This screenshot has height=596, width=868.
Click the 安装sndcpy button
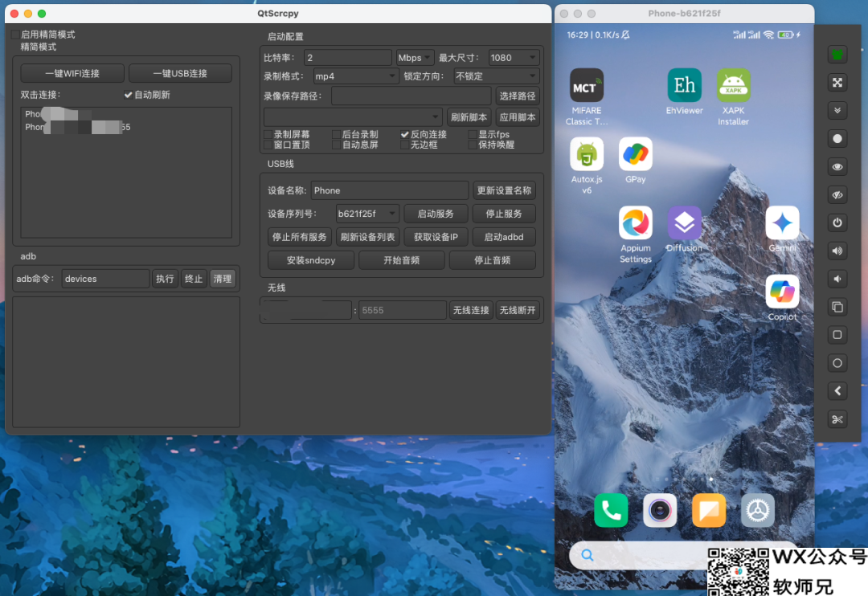[311, 260]
